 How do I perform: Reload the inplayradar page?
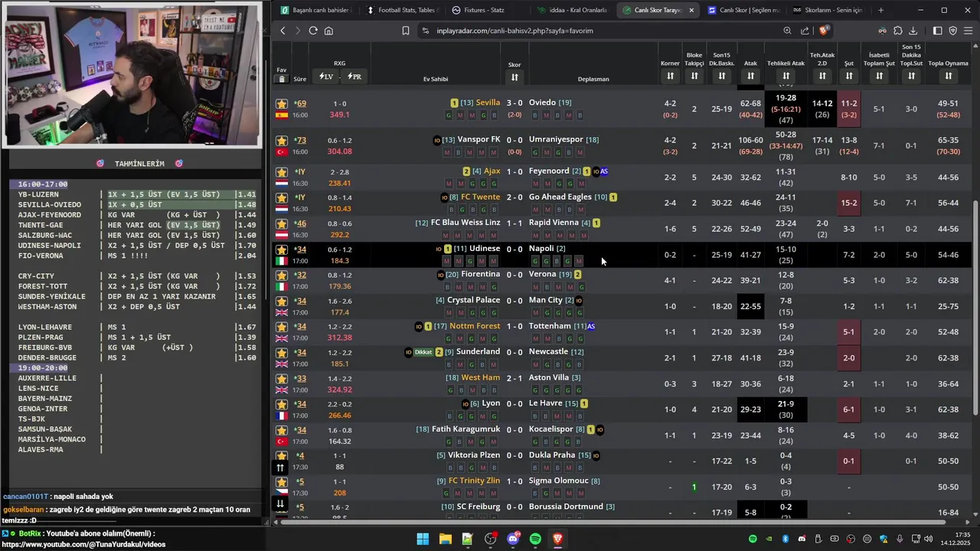(x=313, y=31)
